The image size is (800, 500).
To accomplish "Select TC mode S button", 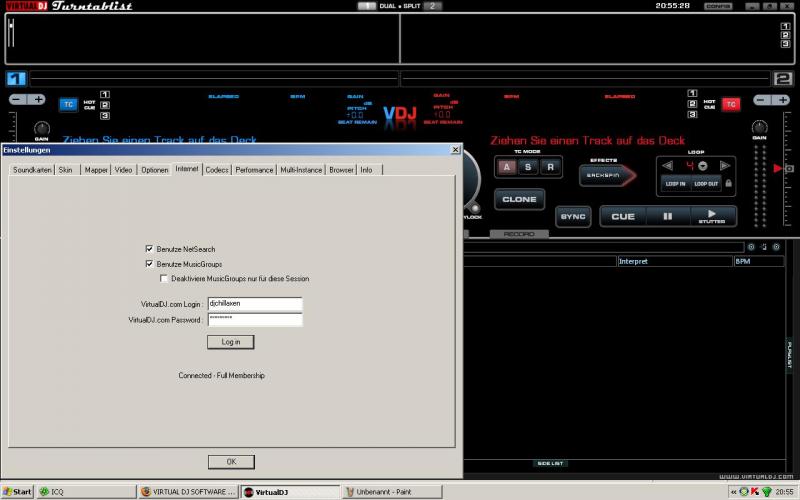I will point(528,167).
